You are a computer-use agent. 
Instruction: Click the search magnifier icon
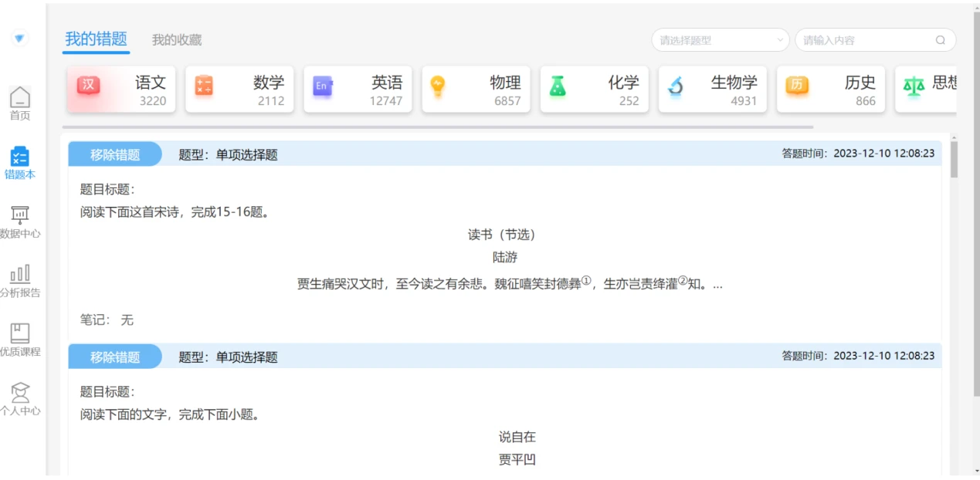[x=940, y=40]
